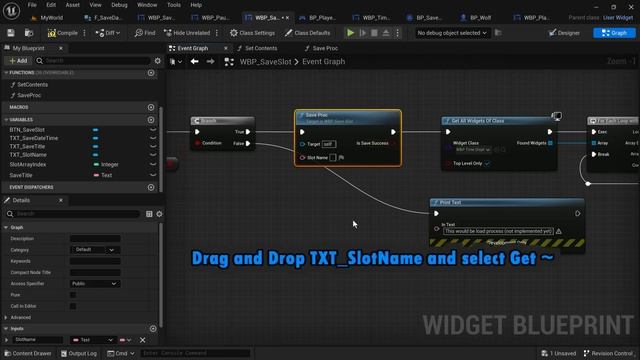The image size is (640, 360).
Task: Open Class Settings
Action: click(x=252, y=33)
